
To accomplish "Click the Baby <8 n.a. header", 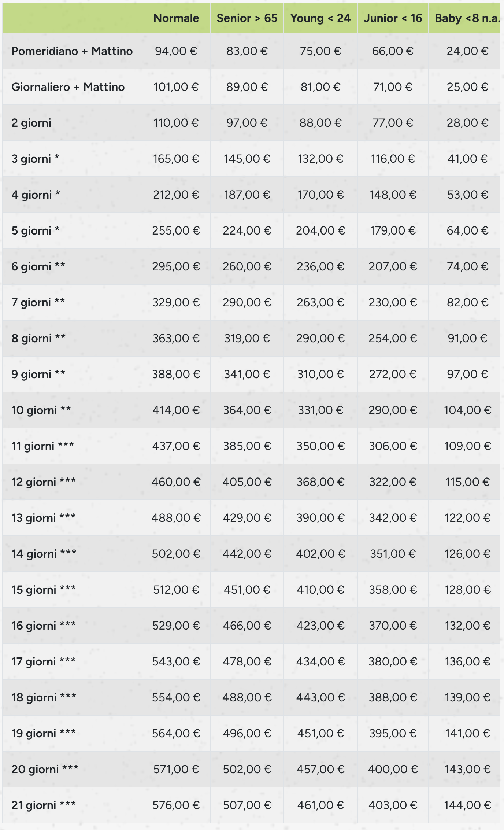I will [x=467, y=18].
